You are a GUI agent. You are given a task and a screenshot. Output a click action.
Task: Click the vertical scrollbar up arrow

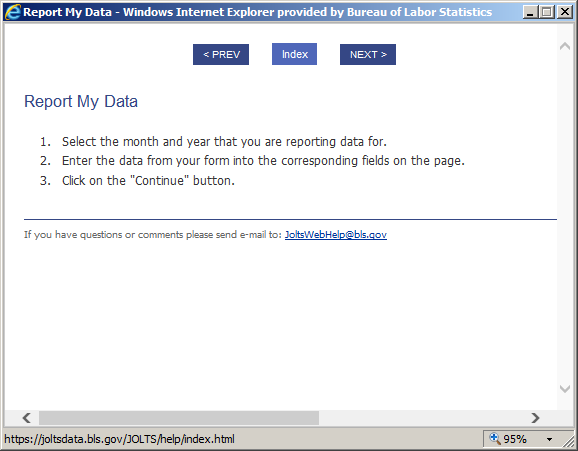[565, 46]
